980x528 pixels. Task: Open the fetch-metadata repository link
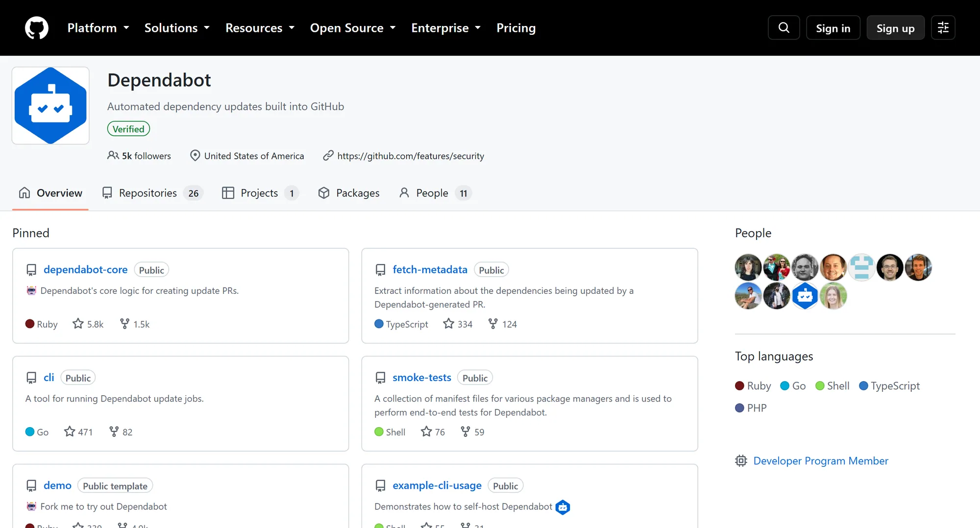pyautogui.click(x=430, y=269)
